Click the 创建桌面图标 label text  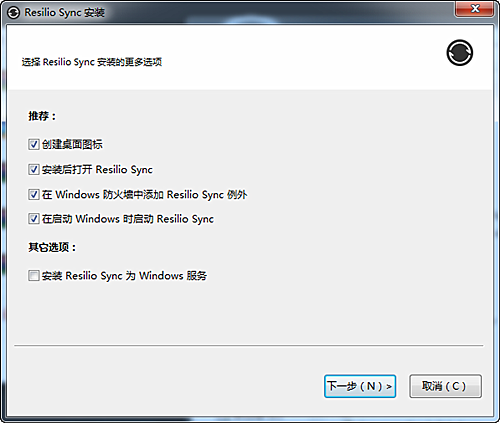[72, 144]
